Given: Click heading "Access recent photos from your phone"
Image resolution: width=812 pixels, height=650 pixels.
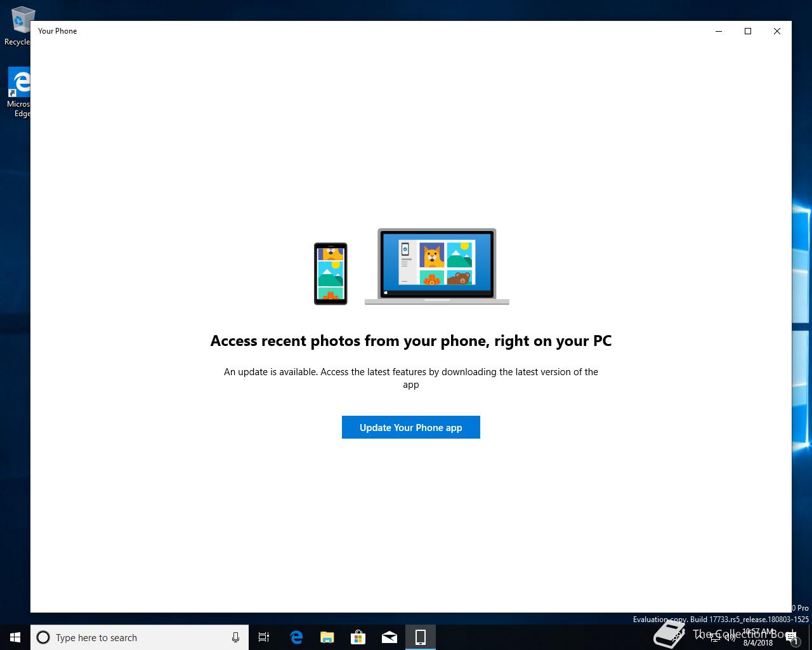Looking at the screenshot, I should (x=348, y=341).
